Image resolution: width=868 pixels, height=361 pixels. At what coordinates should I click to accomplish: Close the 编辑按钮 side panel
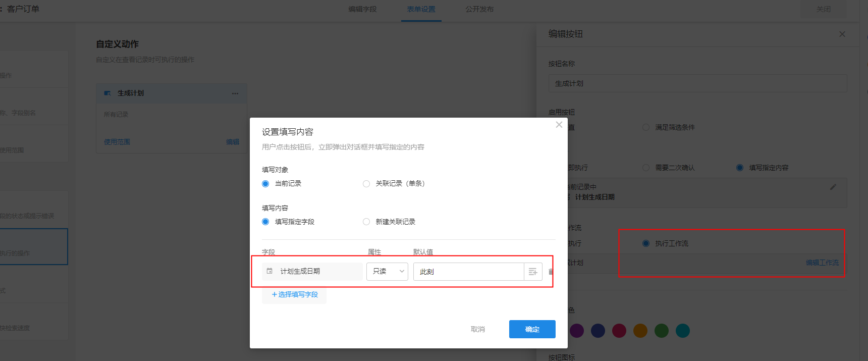click(842, 34)
